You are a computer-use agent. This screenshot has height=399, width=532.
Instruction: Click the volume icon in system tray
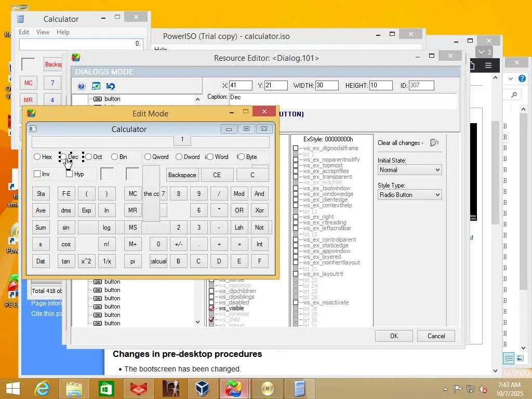point(483,389)
